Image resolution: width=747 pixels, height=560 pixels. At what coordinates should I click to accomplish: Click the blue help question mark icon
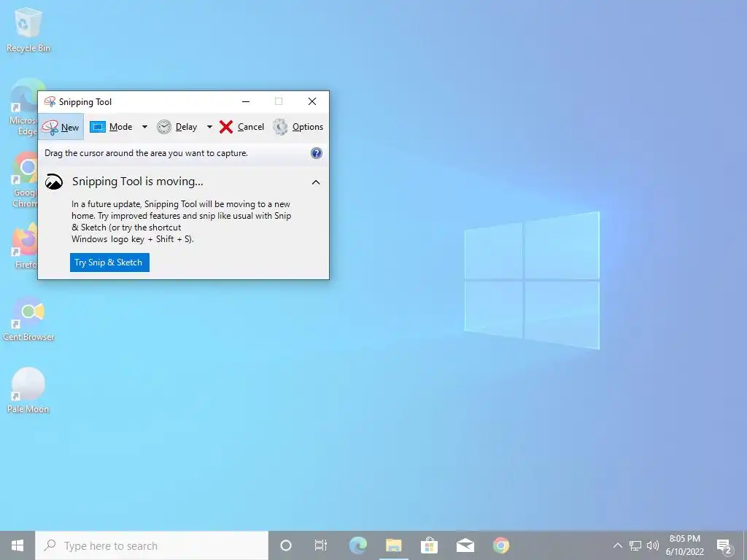coord(317,153)
